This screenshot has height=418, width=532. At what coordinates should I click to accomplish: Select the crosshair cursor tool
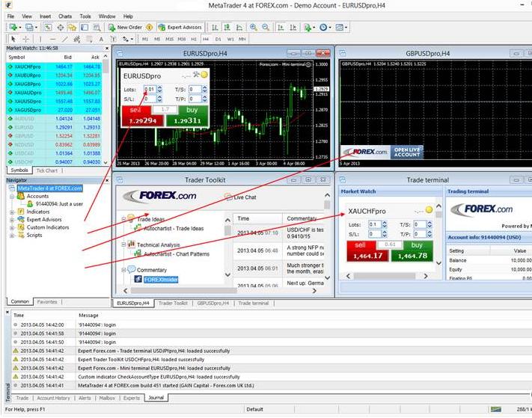(x=26, y=39)
